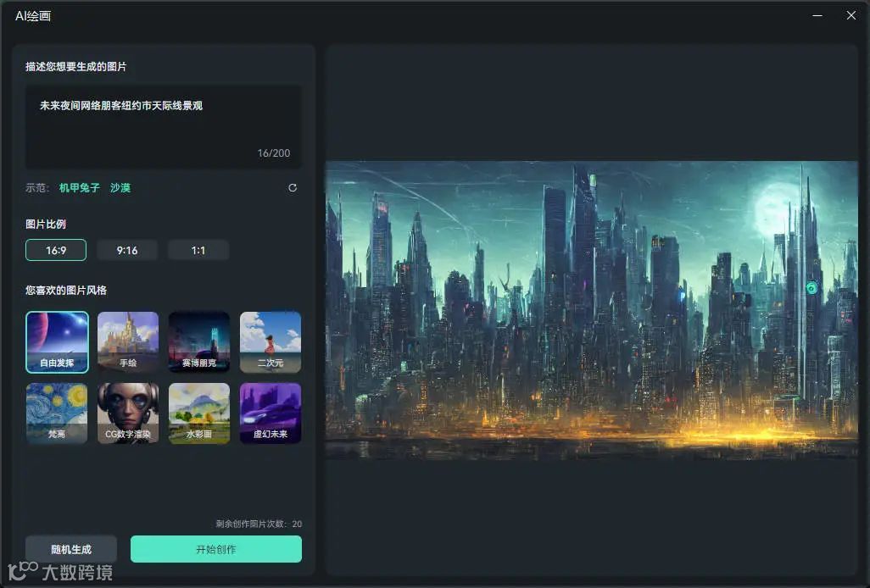Viewport: 870px width, 588px height.
Task: Choose the 自由发挥 style thumbnail
Action: pos(57,342)
